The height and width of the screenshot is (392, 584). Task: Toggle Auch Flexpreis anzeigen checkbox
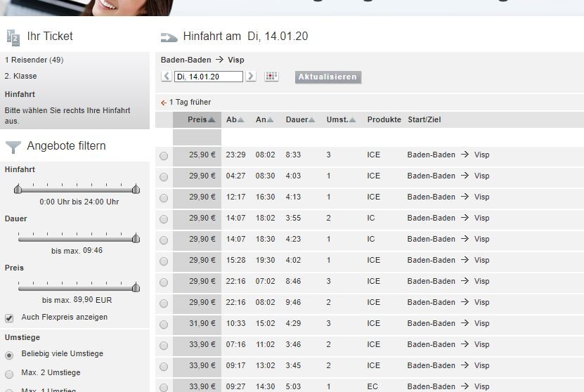point(9,318)
